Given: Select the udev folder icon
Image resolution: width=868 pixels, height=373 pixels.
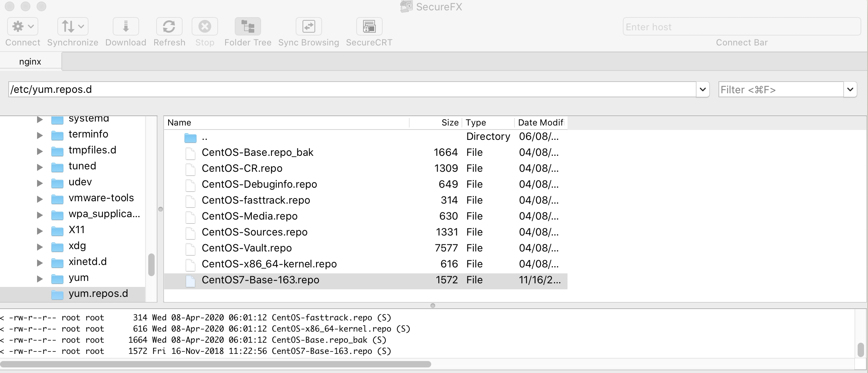Looking at the screenshot, I should [x=57, y=183].
